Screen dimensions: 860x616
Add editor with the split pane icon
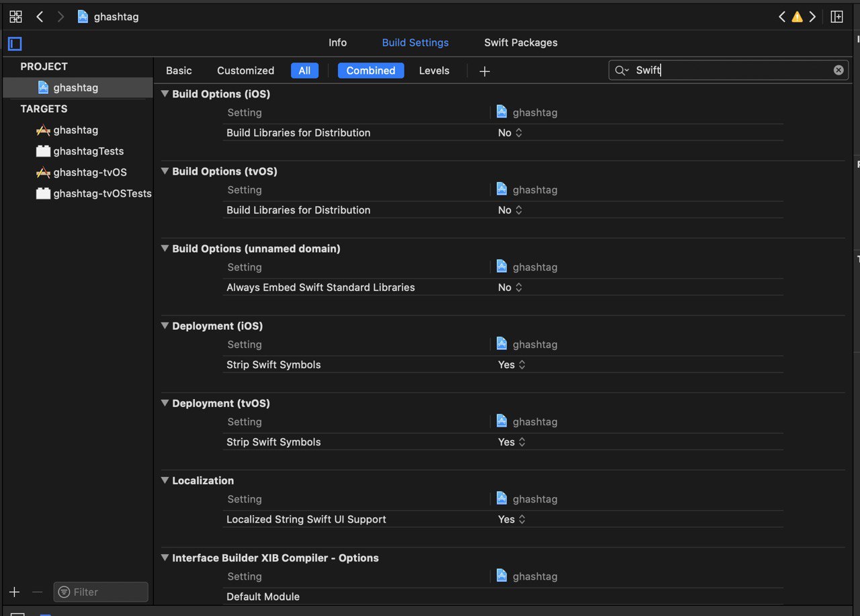click(x=836, y=17)
